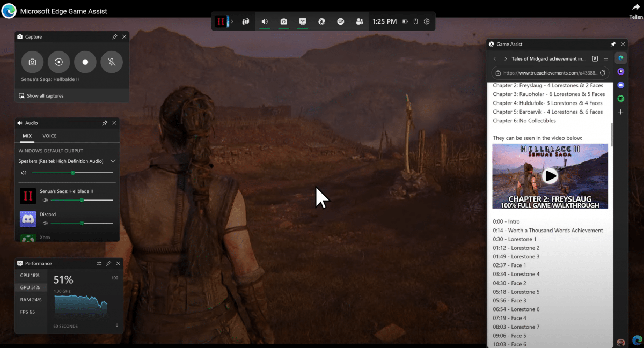Open Spotify from Game Assist sidebar
Image resolution: width=644 pixels, height=348 pixels.
[621, 99]
